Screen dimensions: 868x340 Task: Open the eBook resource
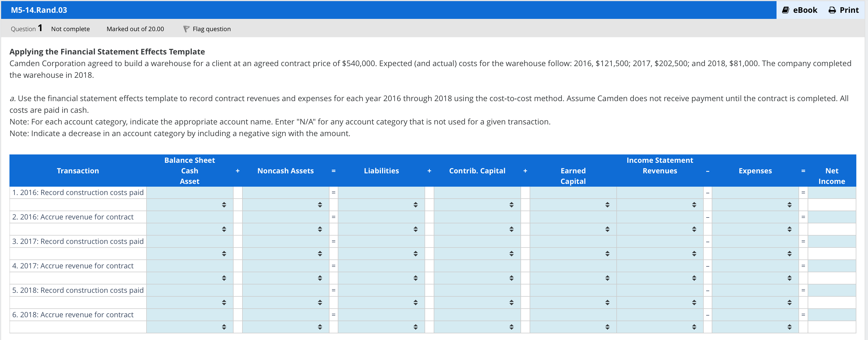pos(800,10)
